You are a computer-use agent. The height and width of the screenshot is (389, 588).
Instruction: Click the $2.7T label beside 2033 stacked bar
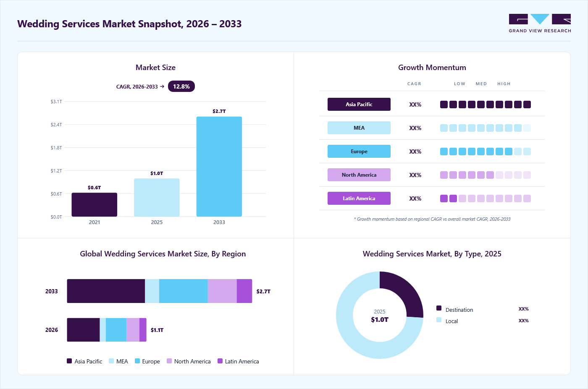pyautogui.click(x=263, y=291)
